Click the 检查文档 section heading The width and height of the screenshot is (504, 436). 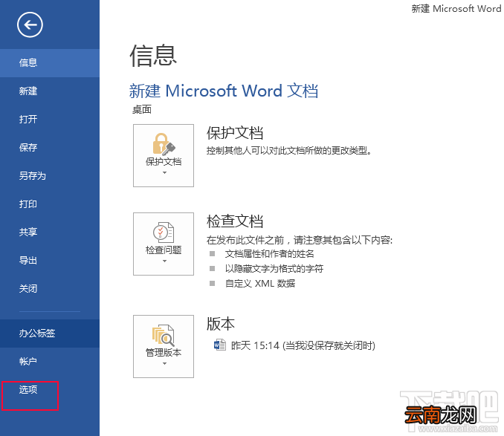tap(235, 221)
